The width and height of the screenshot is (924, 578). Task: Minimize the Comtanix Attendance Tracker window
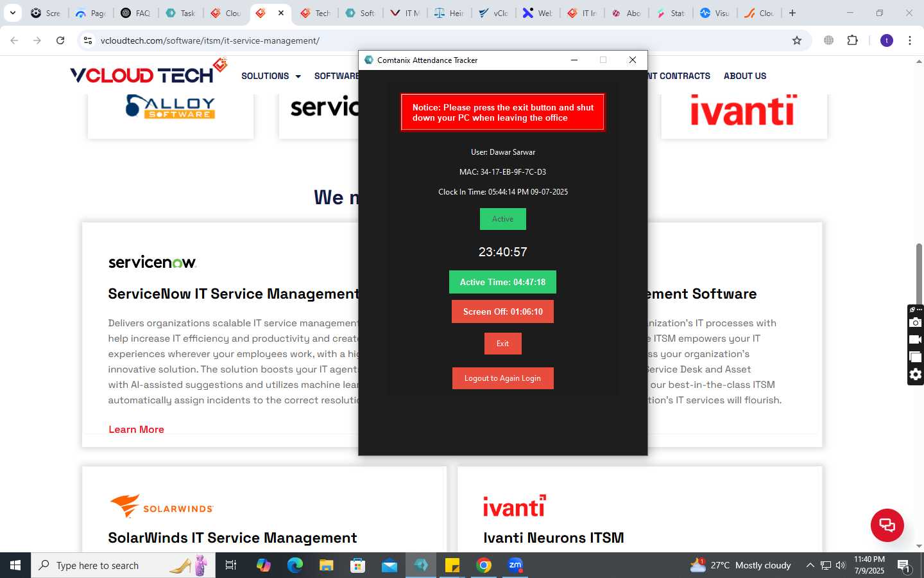[x=574, y=60]
